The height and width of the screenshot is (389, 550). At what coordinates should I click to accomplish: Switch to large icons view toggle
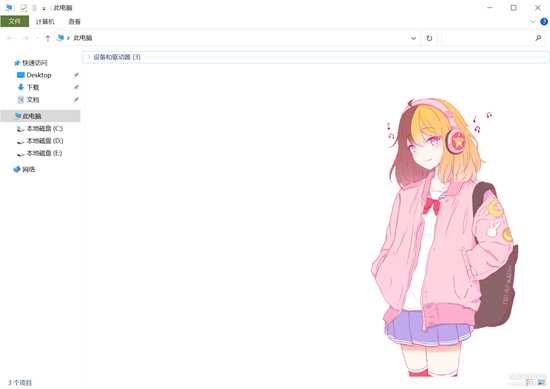tap(542, 381)
